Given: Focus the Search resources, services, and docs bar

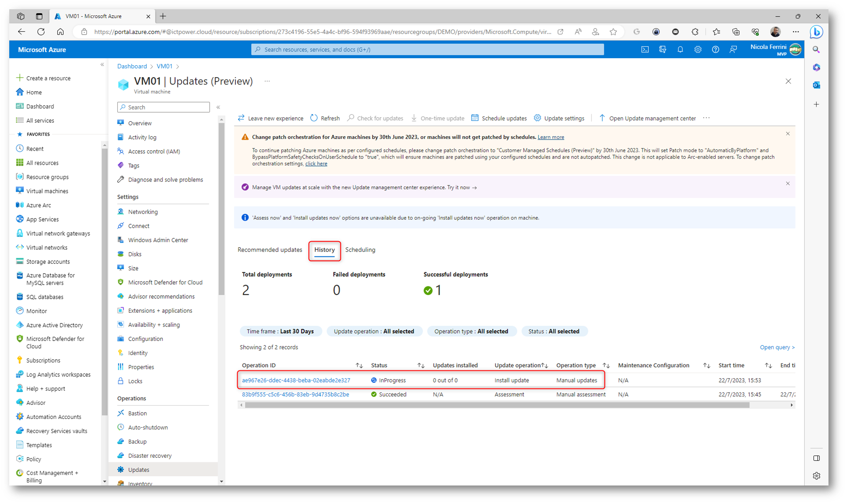Looking at the screenshot, I should click(x=427, y=50).
